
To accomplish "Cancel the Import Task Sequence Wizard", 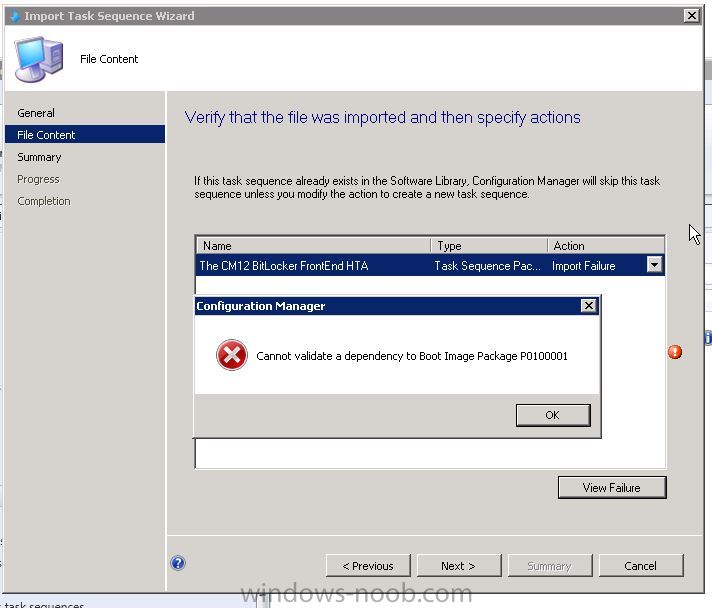I will [641, 565].
